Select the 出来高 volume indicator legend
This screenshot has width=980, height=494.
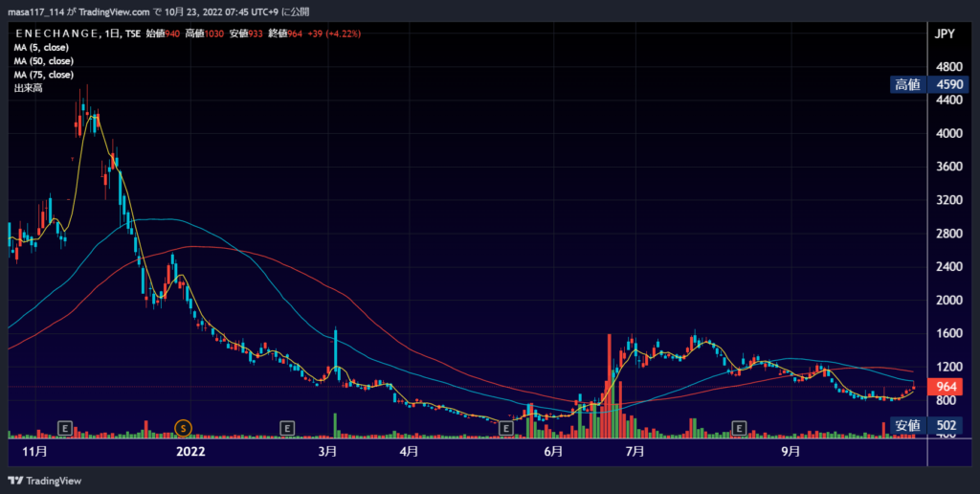click(x=28, y=88)
